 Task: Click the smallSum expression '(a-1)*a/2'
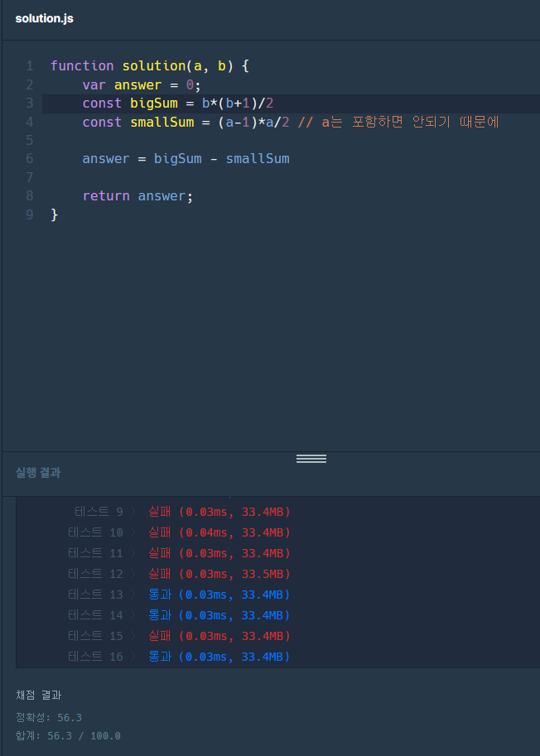[253, 122]
